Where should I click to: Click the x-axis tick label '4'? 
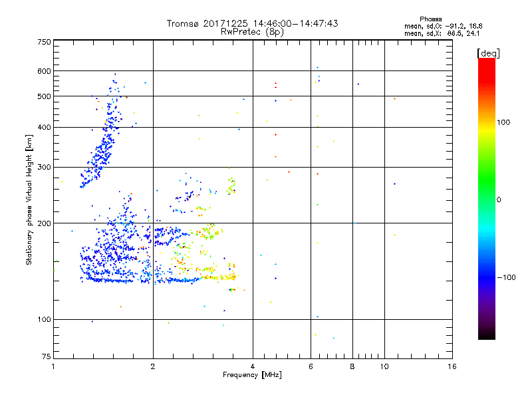pos(253,366)
